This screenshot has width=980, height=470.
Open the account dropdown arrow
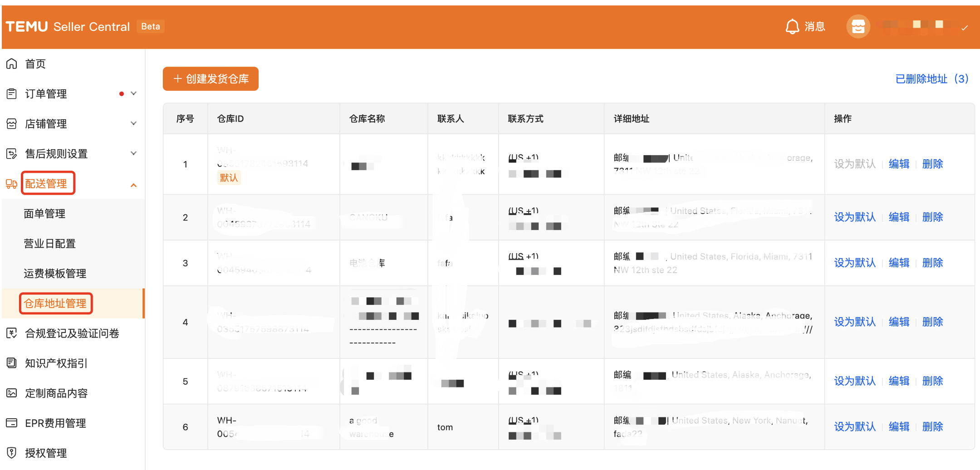click(x=965, y=28)
